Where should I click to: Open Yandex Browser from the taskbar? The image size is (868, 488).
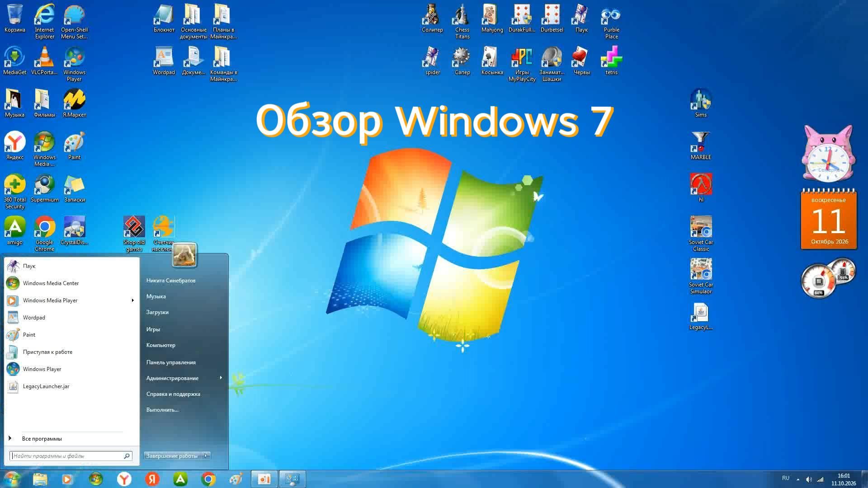[124, 479]
